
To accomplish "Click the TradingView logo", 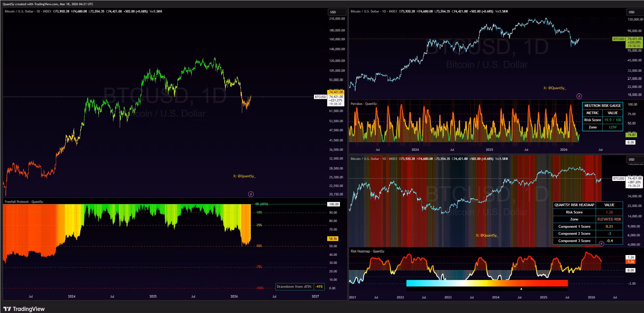I will 24,309.
